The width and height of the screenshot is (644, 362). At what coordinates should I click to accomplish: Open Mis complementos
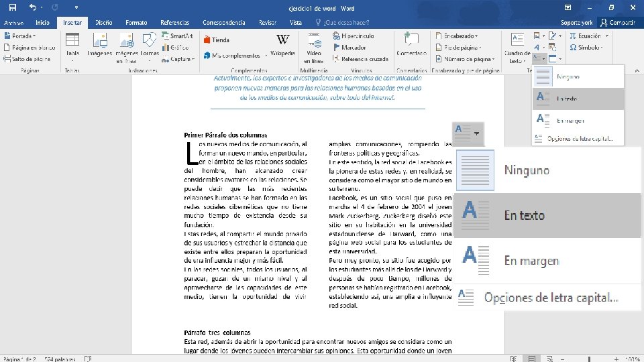point(235,55)
